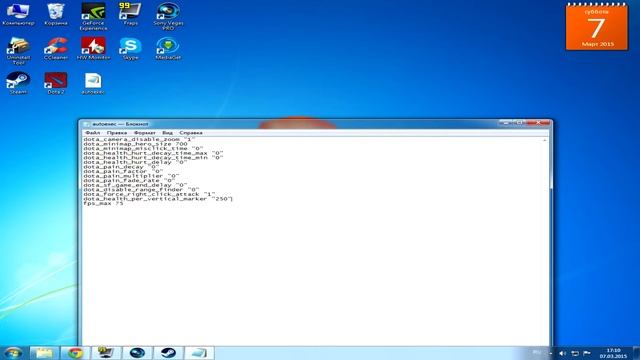Minimize the Notepad window
Image resolution: width=640 pixels, height=360 pixels.
pos(506,122)
